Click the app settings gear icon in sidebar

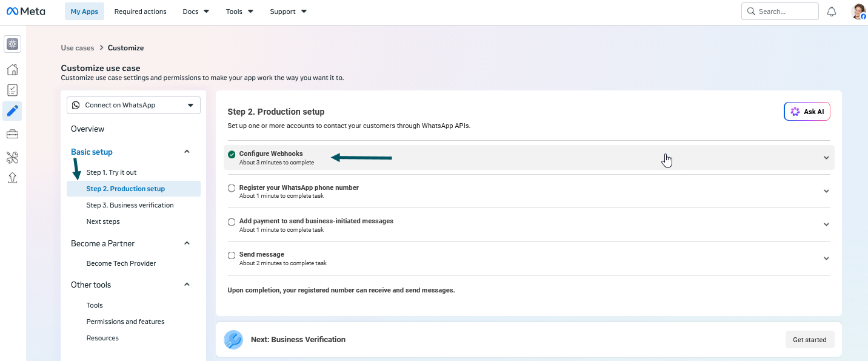click(x=12, y=44)
